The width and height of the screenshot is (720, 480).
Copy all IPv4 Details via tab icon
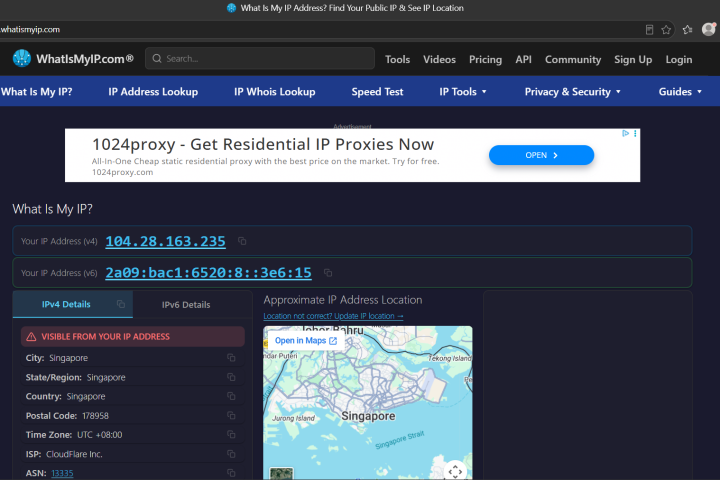121,304
